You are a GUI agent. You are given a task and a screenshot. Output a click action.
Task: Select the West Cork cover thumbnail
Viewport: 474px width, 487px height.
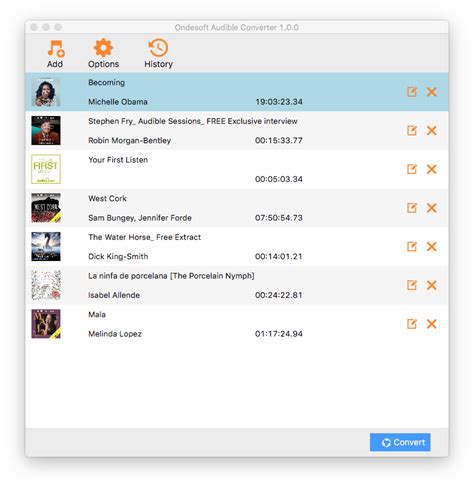pyautogui.click(x=46, y=208)
